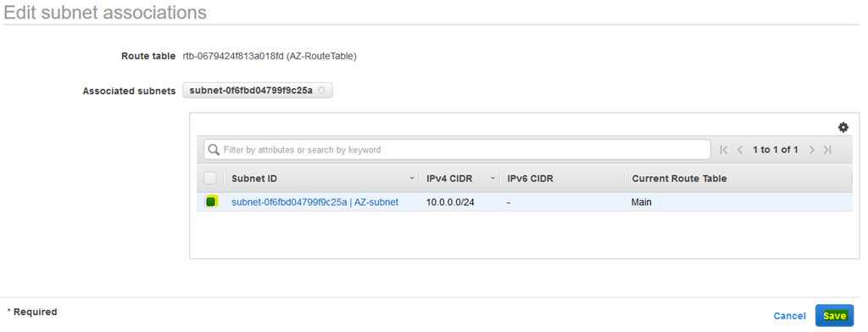Cancel editing subnet associations
The height and width of the screenshot is (332, 868).
[x=789, y=316]
